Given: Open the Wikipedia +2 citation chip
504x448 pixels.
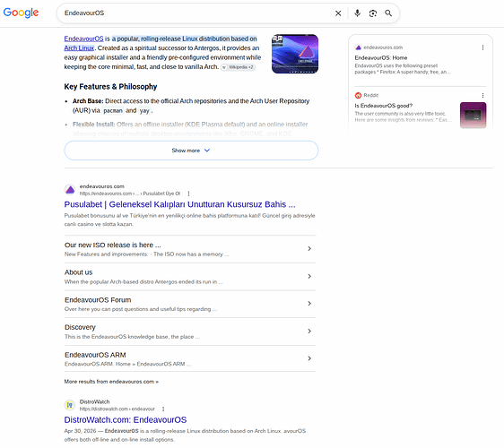Looking at the screenshot, I should pyautogui.click(x=238, y=67).
